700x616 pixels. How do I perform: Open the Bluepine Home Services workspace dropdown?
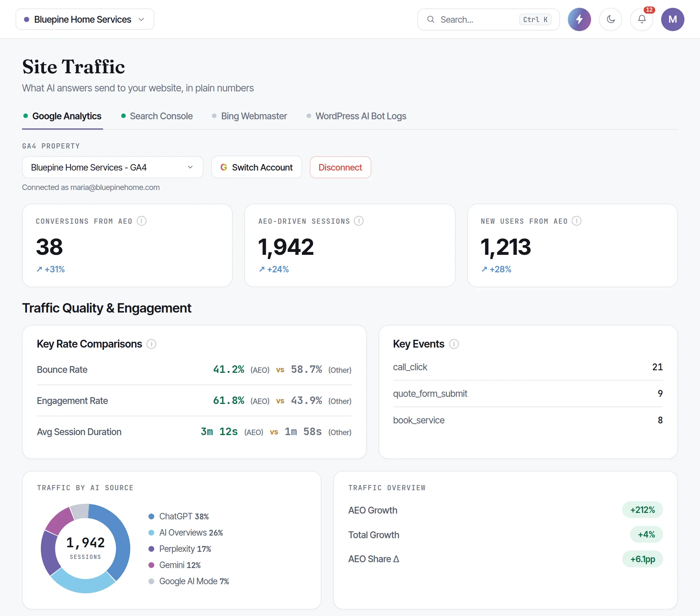pos(85,19)
